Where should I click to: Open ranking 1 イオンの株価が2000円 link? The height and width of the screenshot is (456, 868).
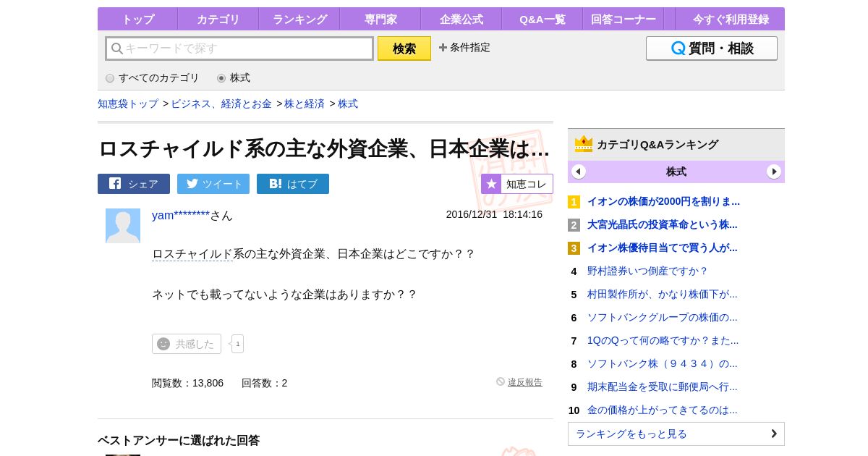(663, 201)
